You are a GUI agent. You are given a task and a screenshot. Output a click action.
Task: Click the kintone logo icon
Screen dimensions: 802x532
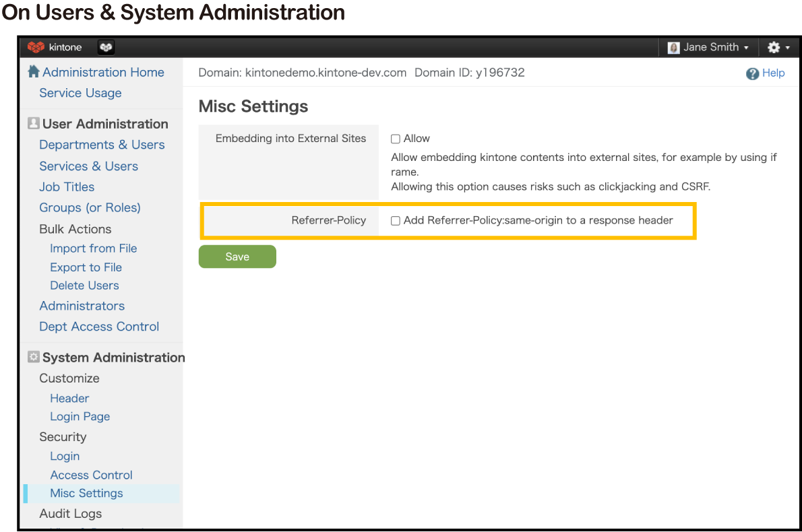coord(36,47)
